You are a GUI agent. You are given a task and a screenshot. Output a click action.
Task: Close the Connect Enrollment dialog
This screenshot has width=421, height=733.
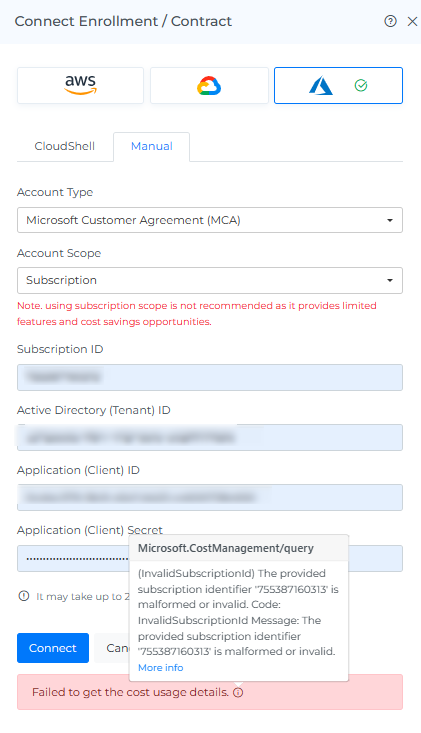[x=412, y=22]
